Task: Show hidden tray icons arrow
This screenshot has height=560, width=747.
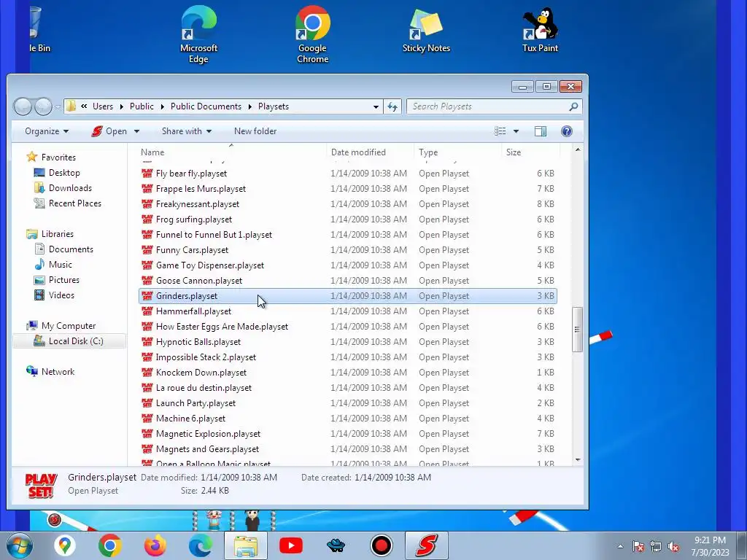Action: (620, 547)
